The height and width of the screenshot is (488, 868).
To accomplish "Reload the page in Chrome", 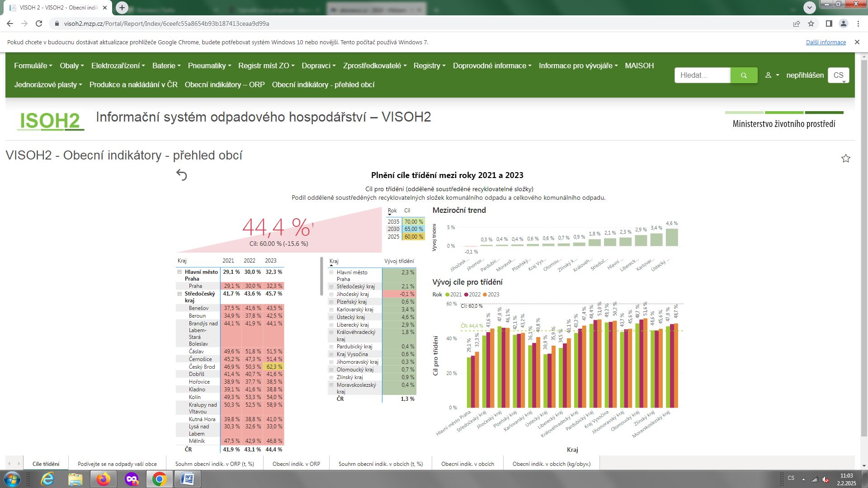I will [x=39, y=23].
